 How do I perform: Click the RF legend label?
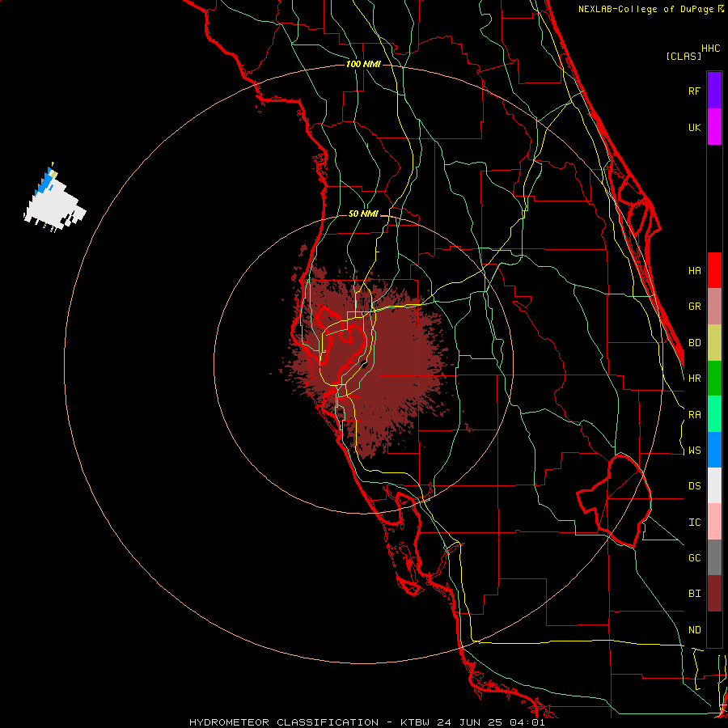tap(694, 91)
